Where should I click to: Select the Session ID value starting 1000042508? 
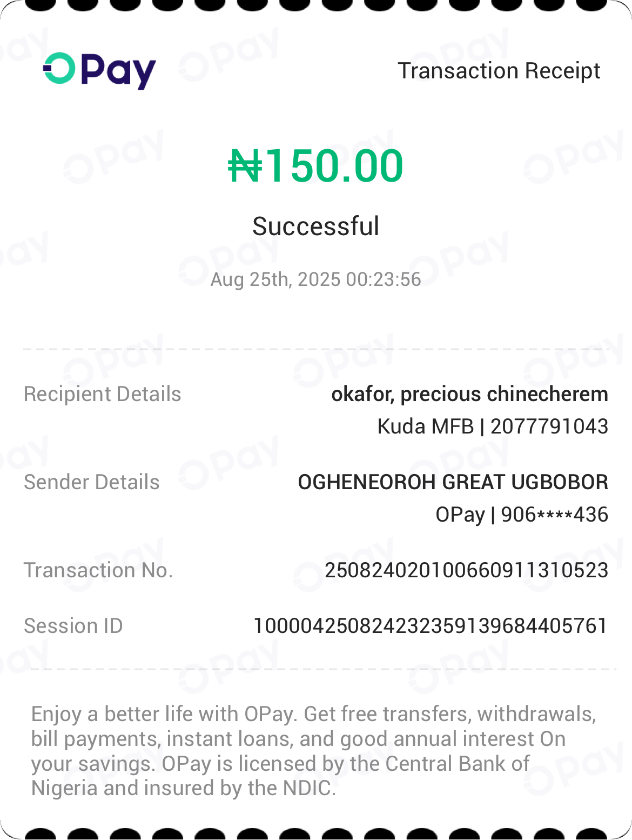pyautogui.click(x=431, y=626)
